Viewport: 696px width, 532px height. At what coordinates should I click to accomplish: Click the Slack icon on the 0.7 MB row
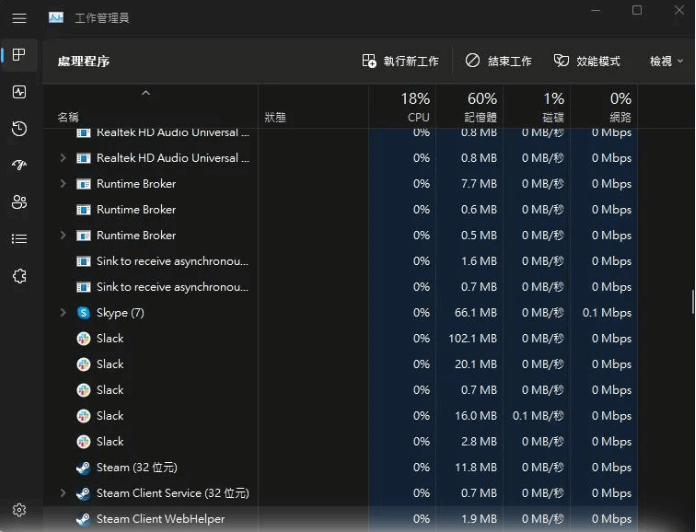pos(83,390)
